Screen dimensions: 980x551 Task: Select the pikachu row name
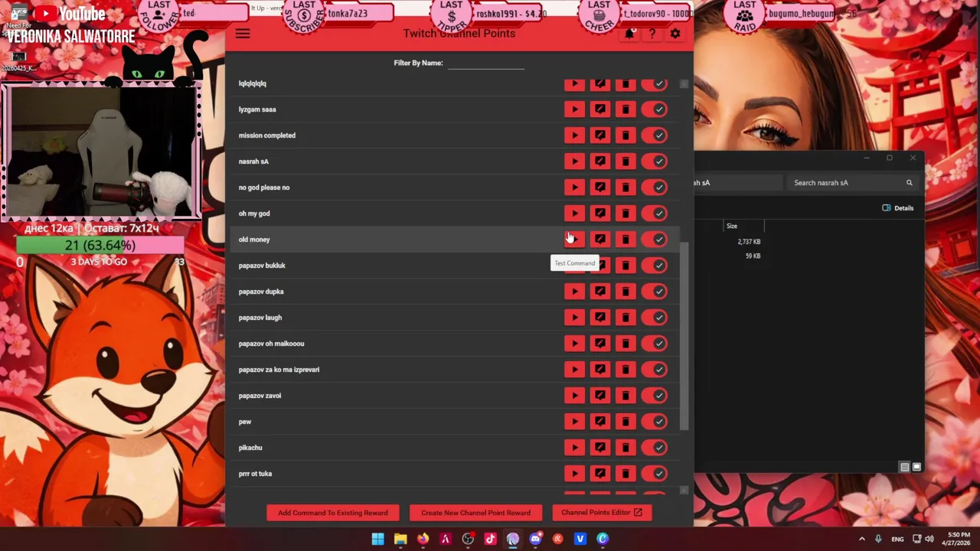pos(250,448)
